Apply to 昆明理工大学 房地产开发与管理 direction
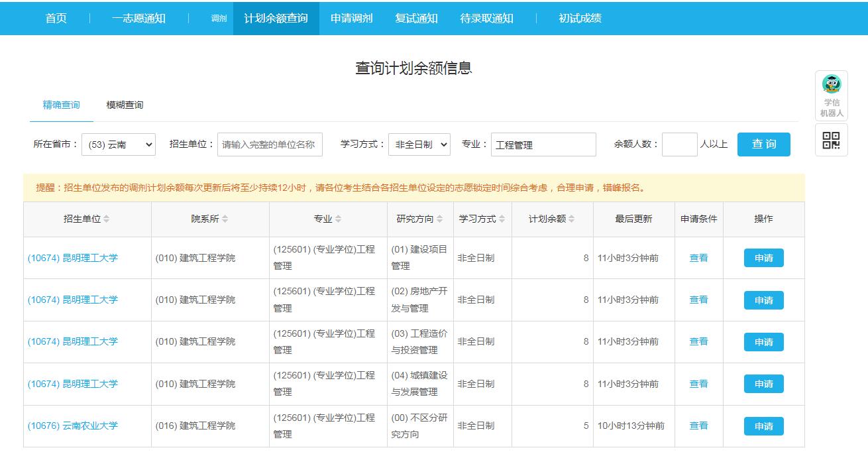Viewport: 868px width, 460px height. coord(764,300)
